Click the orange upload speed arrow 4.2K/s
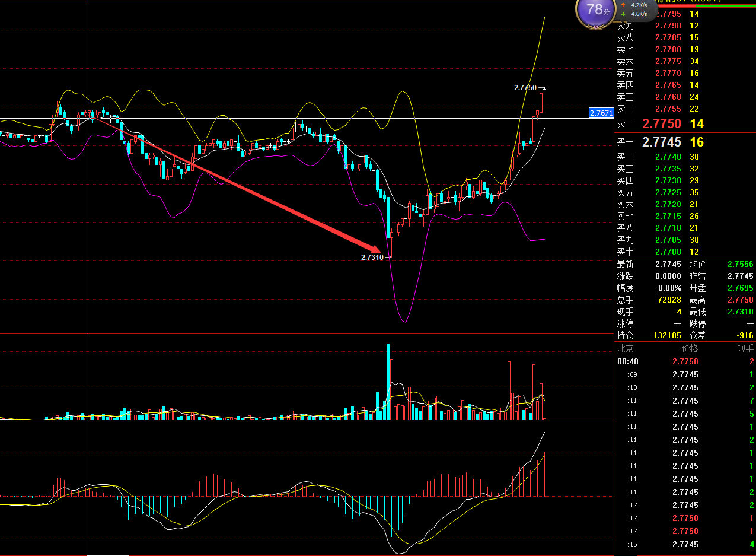Viewport: 756px width, 556px height. 623,5
